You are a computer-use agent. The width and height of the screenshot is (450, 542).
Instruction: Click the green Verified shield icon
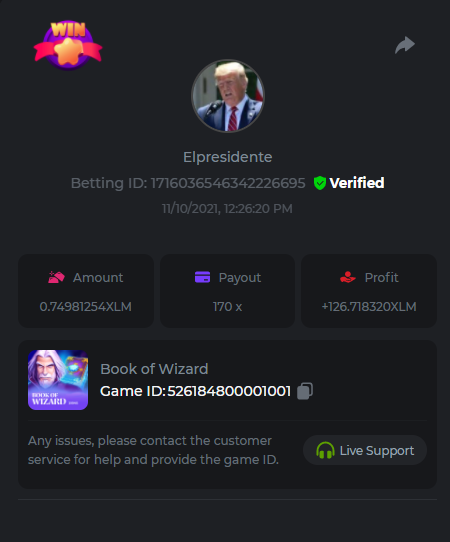[x=320, y=183]
